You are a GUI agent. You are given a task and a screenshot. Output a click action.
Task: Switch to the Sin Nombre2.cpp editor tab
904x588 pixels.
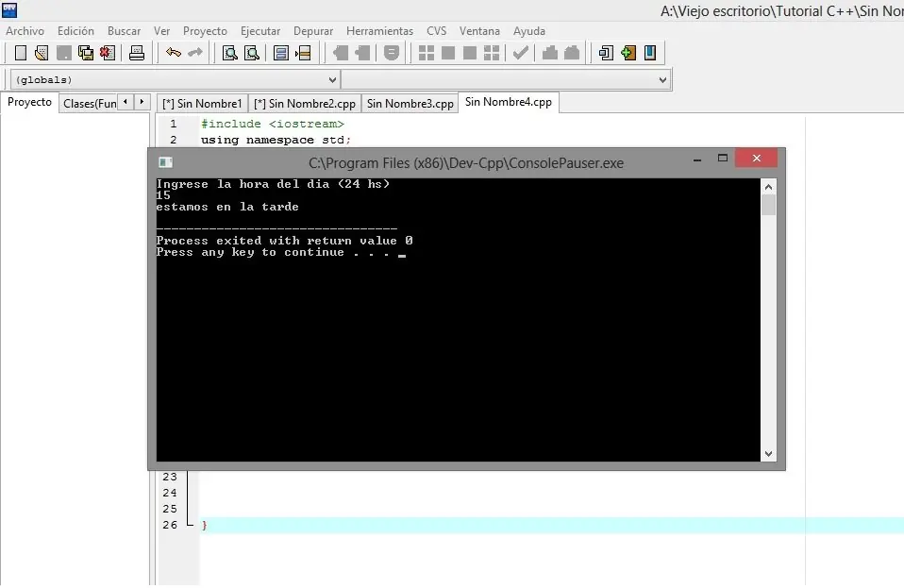coord(305,103)
